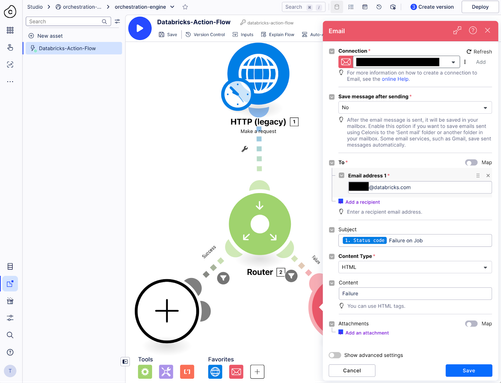501x383 pixels.
Task: Open the filter on the Success route
Action: coord(223,278)
